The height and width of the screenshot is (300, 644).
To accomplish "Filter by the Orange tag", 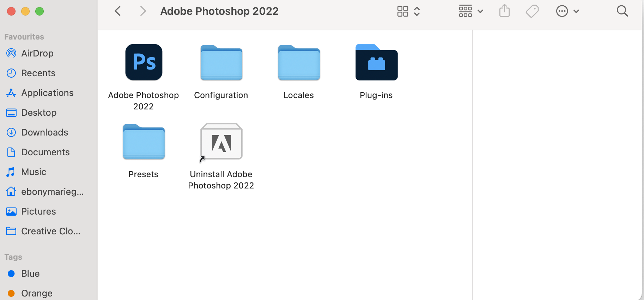I will click(49, 293).
